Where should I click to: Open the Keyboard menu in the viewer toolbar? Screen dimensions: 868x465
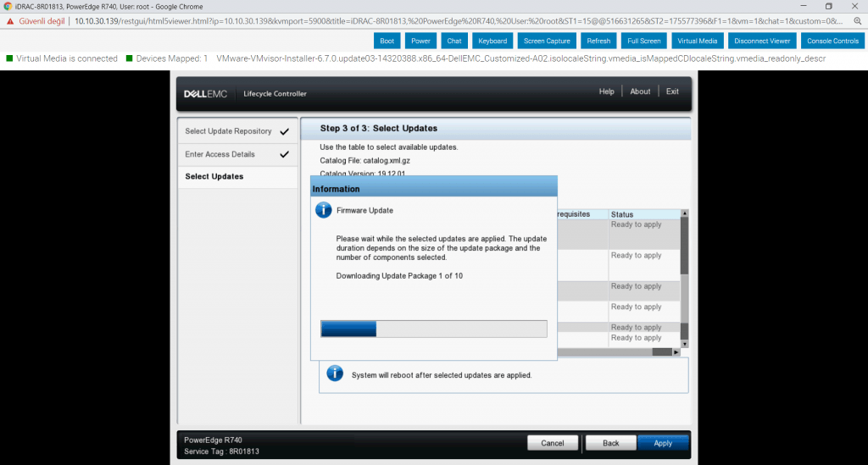492,41
